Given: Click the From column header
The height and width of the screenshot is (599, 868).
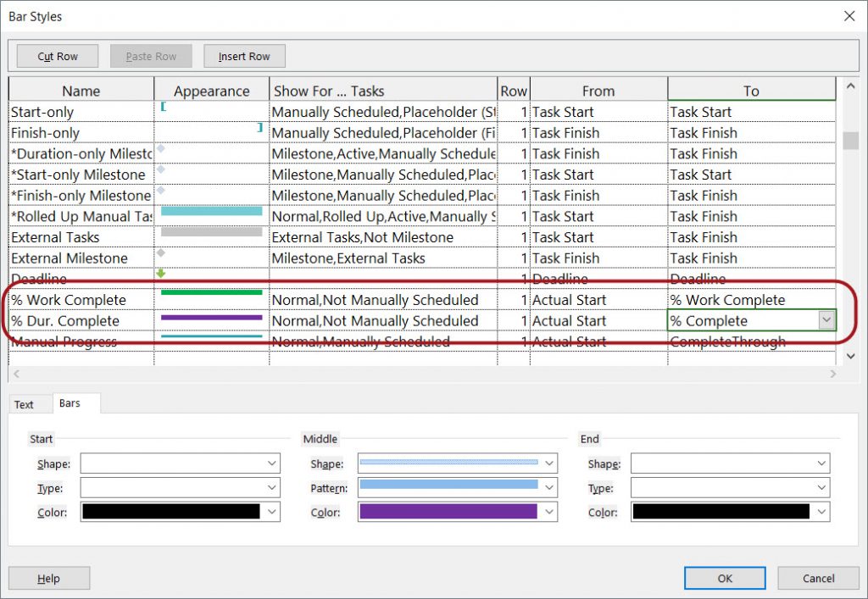Looking at the screenshot, I should 598,91.
